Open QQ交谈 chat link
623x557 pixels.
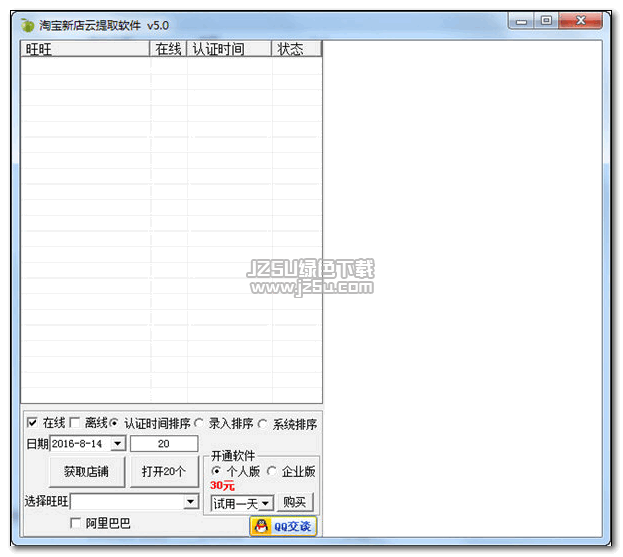283,526
